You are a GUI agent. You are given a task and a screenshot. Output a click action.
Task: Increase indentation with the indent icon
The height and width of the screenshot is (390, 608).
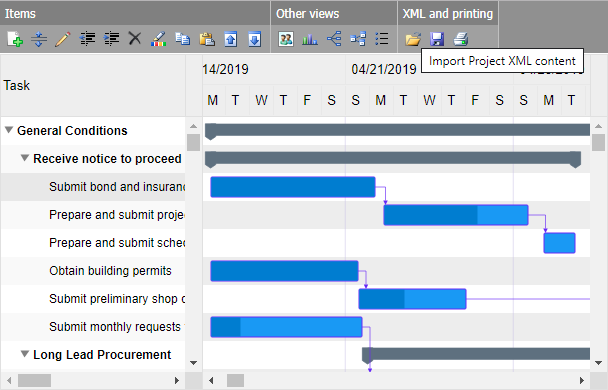pos(111,39)
